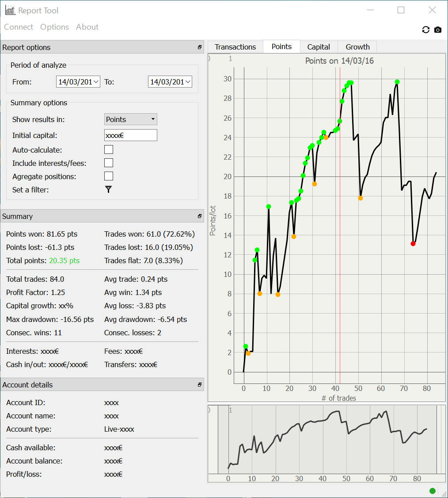Open the Options menu
This screenshot has width=448, height=498.
[x=55, y=27]
